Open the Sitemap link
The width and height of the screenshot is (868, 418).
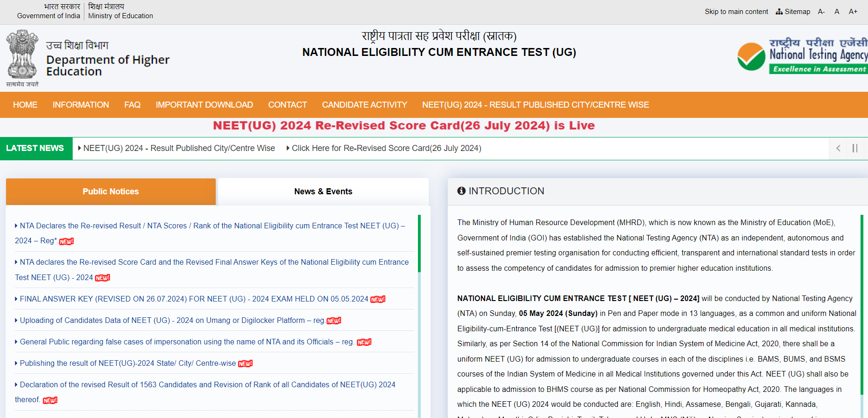793,12
